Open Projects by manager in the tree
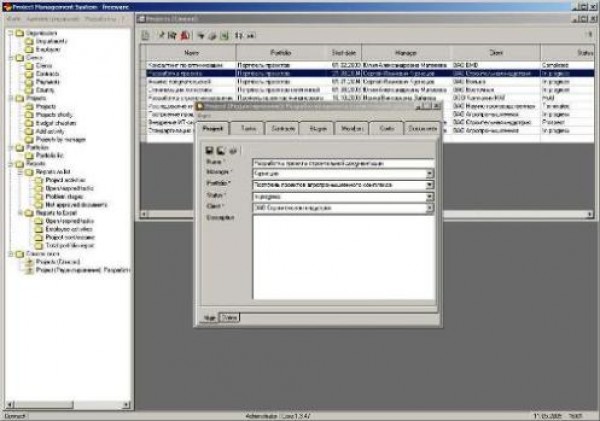The image size is (600, 421). [x=61, y=139]
